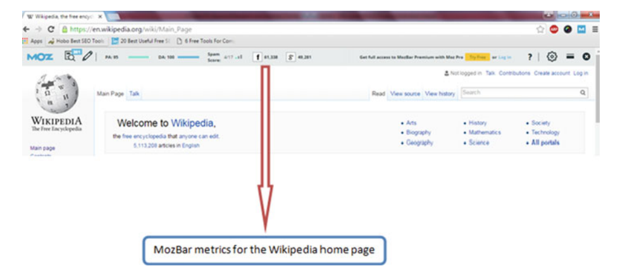
Task: Open a new browser tab
Action: pos(114,17)
